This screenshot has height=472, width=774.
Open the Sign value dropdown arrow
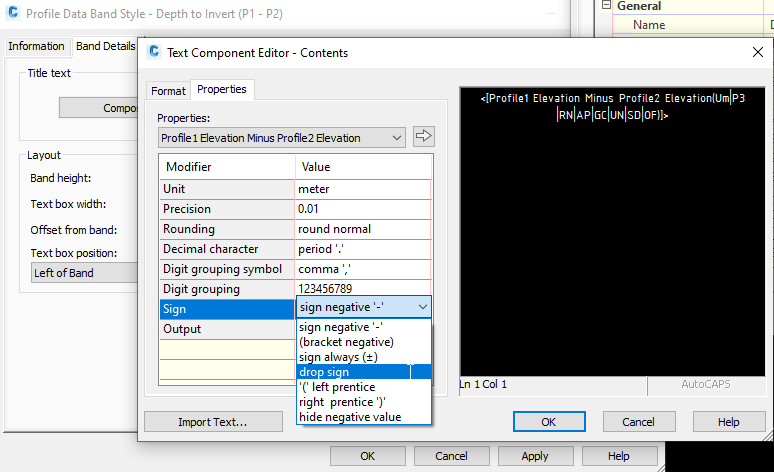pos(423,307)
